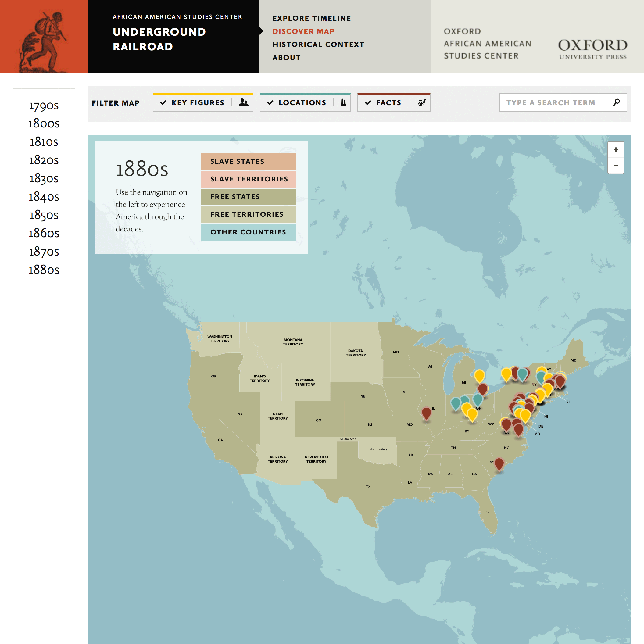
Task: Jump to the 1870s decade
Action: [x=44, y=252]
